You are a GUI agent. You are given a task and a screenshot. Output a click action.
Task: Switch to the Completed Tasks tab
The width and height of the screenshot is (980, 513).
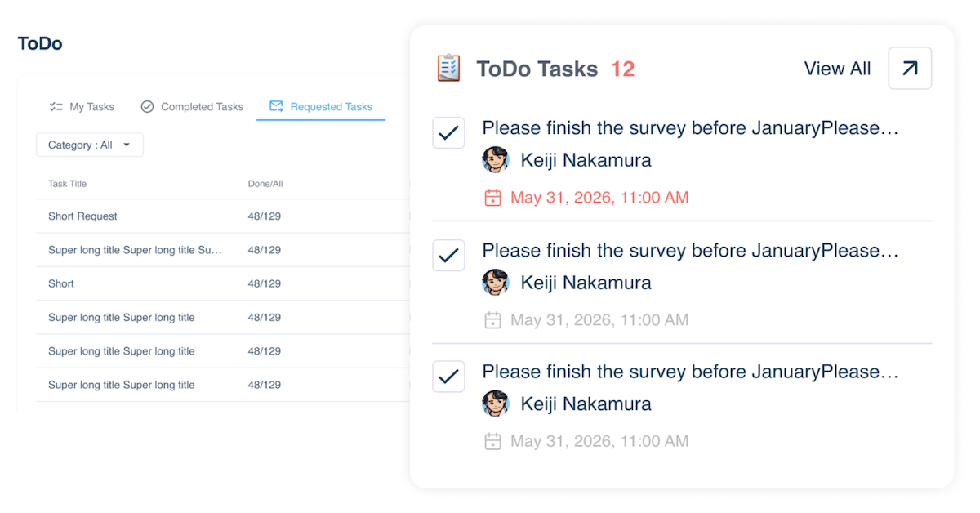click(193, 107)
